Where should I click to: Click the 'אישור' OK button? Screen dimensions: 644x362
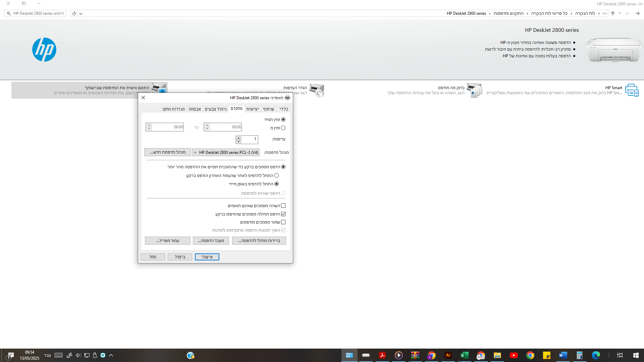pyautogui.click(x=207, y=257)
